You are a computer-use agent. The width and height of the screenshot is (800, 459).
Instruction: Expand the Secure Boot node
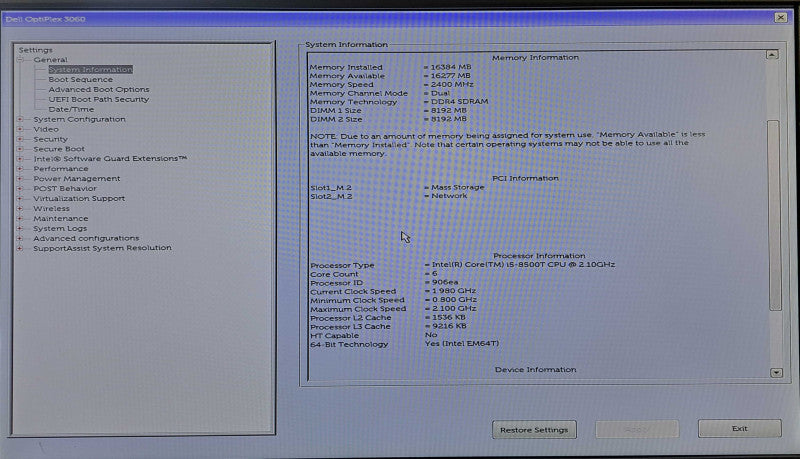20,149
